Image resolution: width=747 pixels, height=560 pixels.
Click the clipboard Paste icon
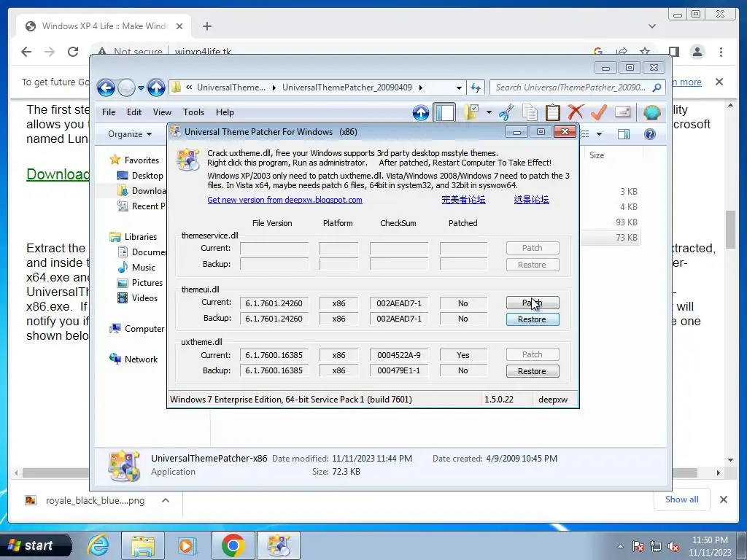(553, 112)
